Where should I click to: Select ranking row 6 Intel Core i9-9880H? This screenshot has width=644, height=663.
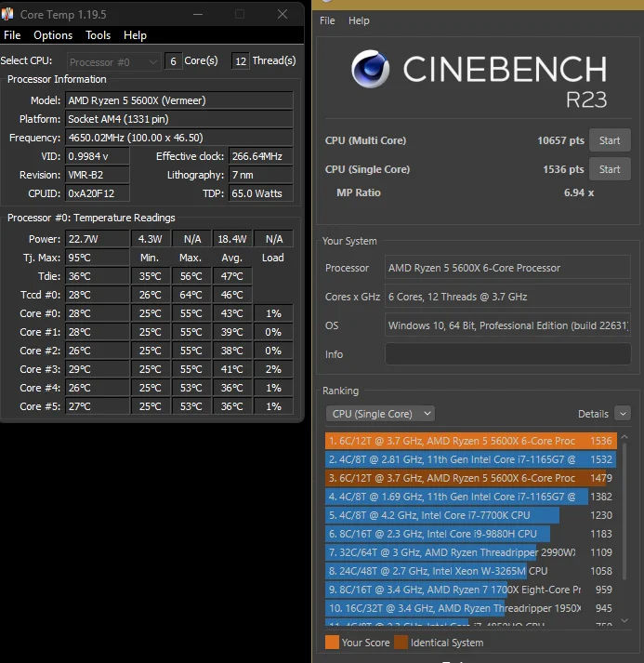(x=471, y=534)
